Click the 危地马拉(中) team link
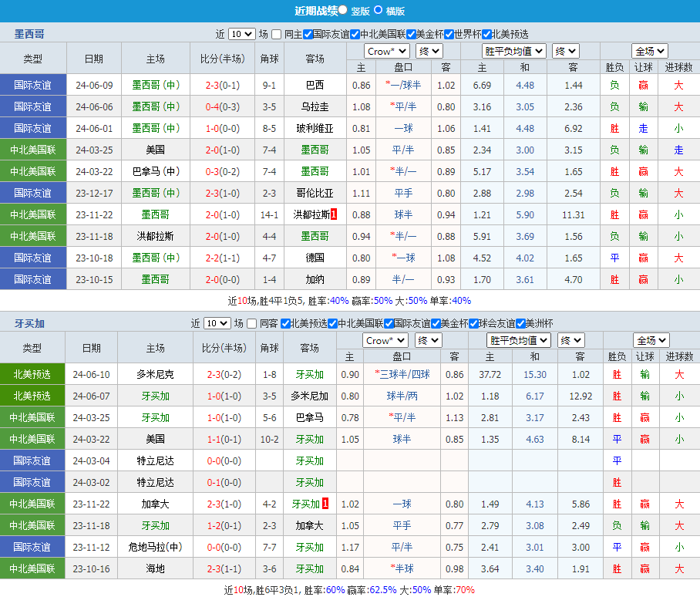This screenshot has width=700, height=597. point(155,547)
